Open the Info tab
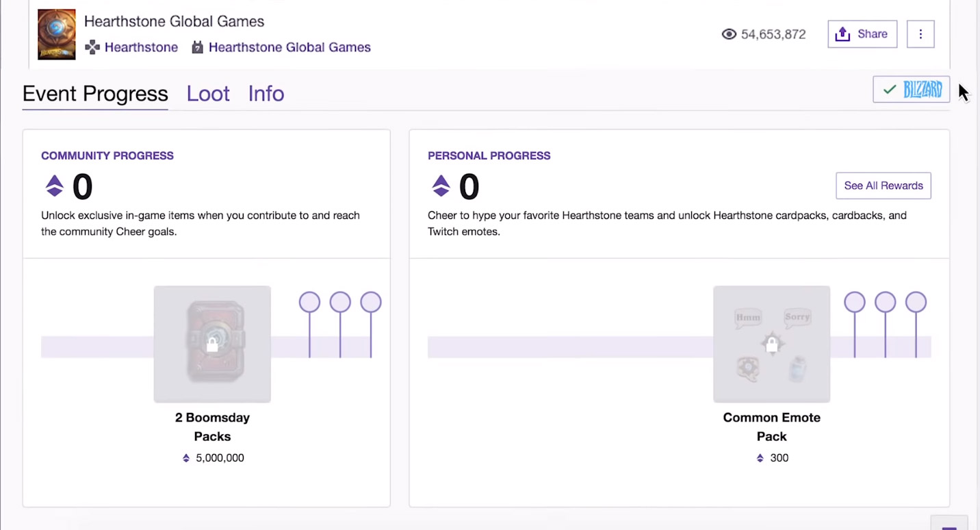 click(x=266, y=93)
